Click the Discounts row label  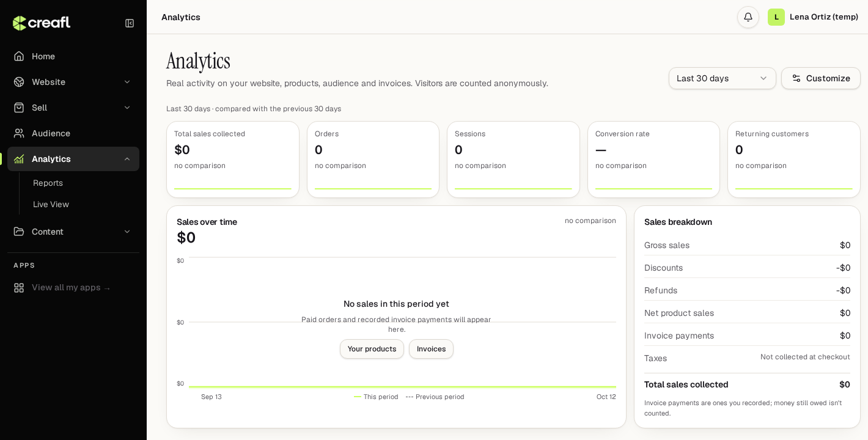pos(663,268)
